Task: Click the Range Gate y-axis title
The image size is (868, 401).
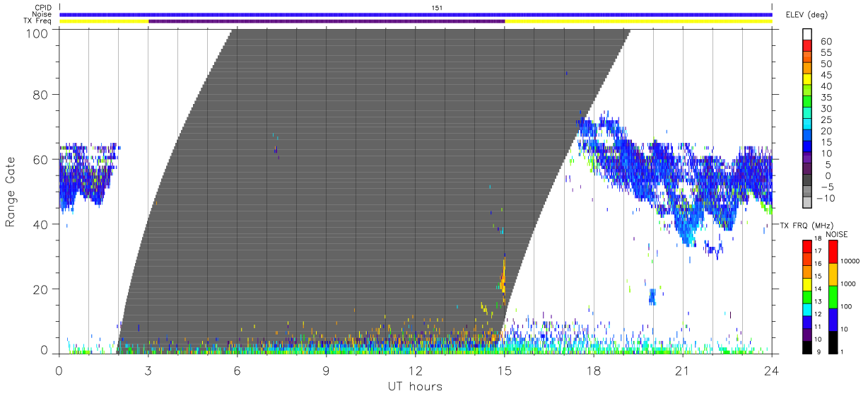Action: point(11,192)
